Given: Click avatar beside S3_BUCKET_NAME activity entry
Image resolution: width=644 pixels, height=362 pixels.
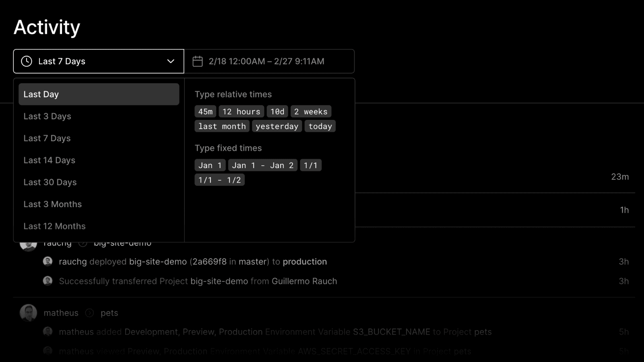Looking at the screenshot, I should 48,331.
